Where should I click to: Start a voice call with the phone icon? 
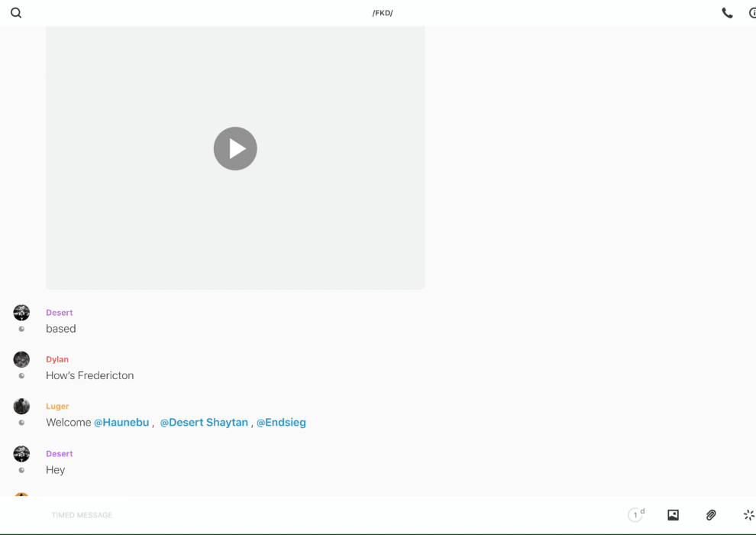point(727,13)
